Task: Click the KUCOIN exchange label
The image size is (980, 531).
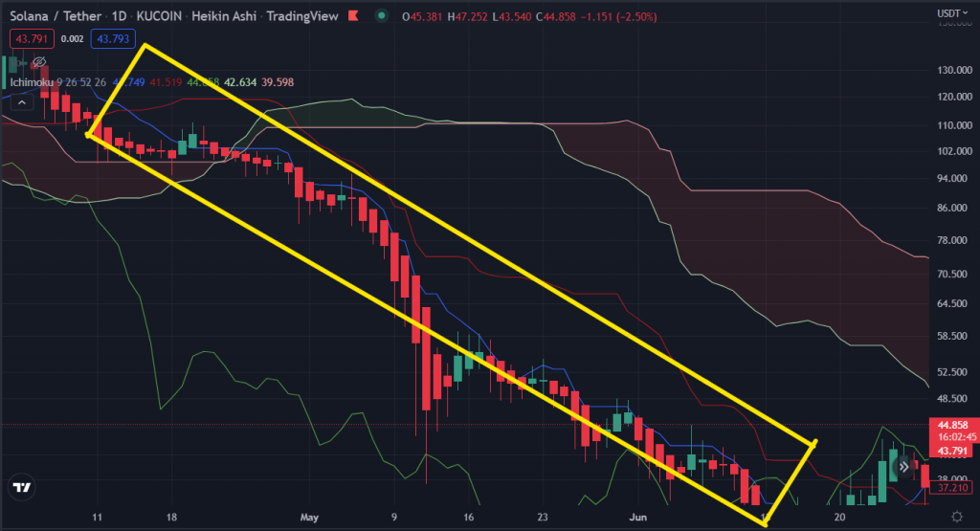Action: (159, 16)
